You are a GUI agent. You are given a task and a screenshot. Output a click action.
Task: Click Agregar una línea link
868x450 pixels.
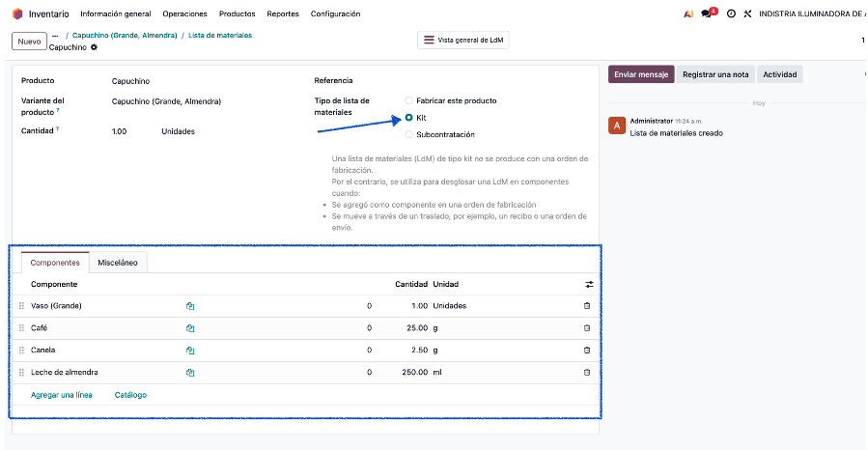coord(62,395)
